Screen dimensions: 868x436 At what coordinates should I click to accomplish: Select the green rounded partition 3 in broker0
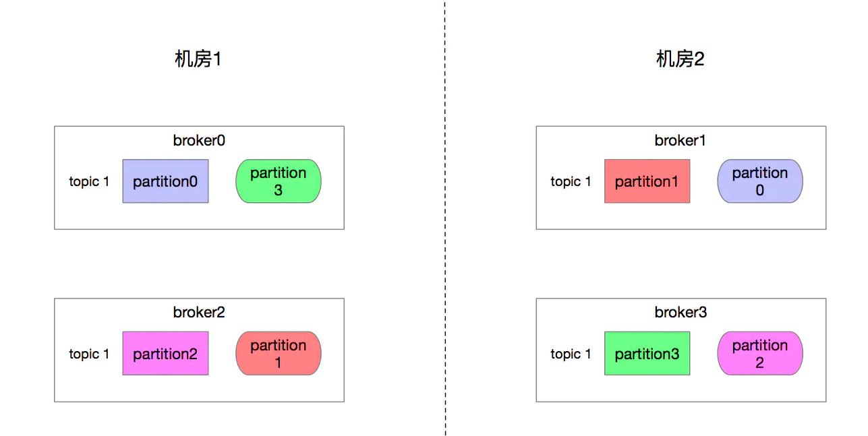click(x=278, y=181)
